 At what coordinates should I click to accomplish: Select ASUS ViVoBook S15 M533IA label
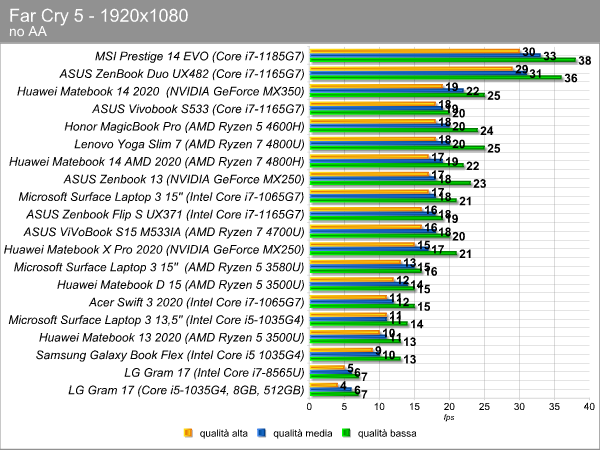[164, 232]
